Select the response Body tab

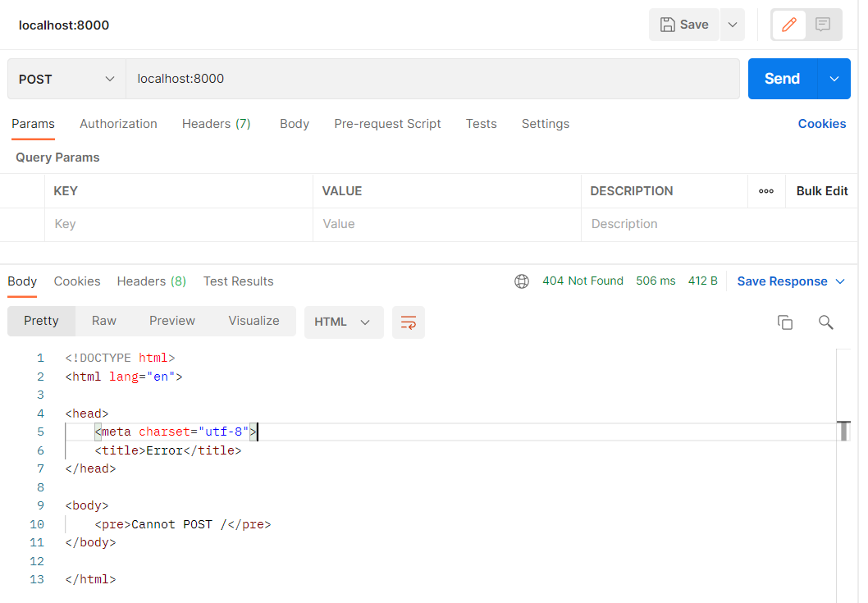22,281
